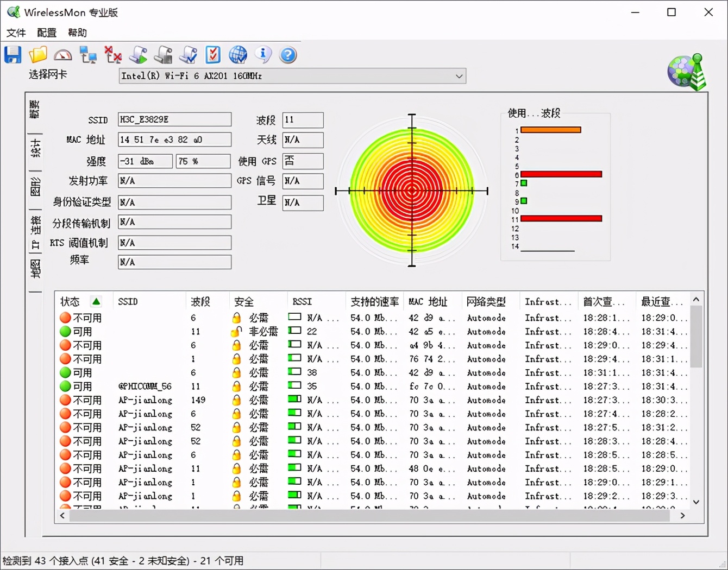Click the list's scroll down arrow
Screen dimensions: 728x570
pyautogui.click(x=696, y=502)
